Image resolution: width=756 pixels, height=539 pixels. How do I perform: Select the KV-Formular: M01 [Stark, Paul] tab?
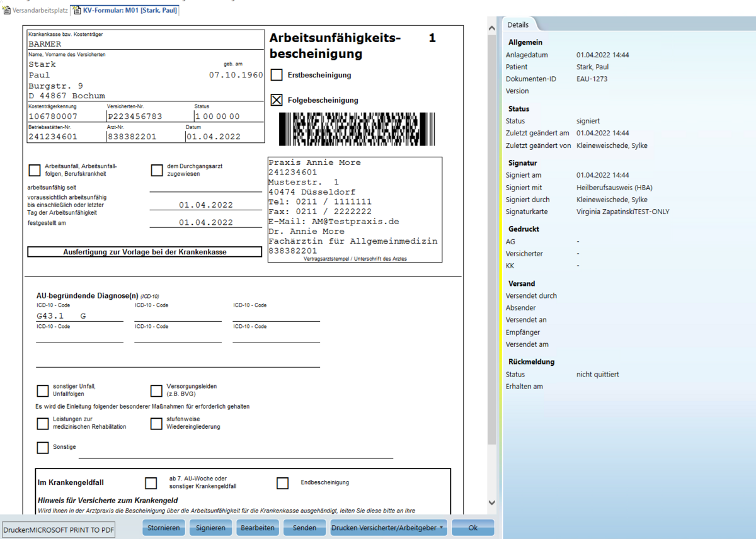[x=125, y=10]
